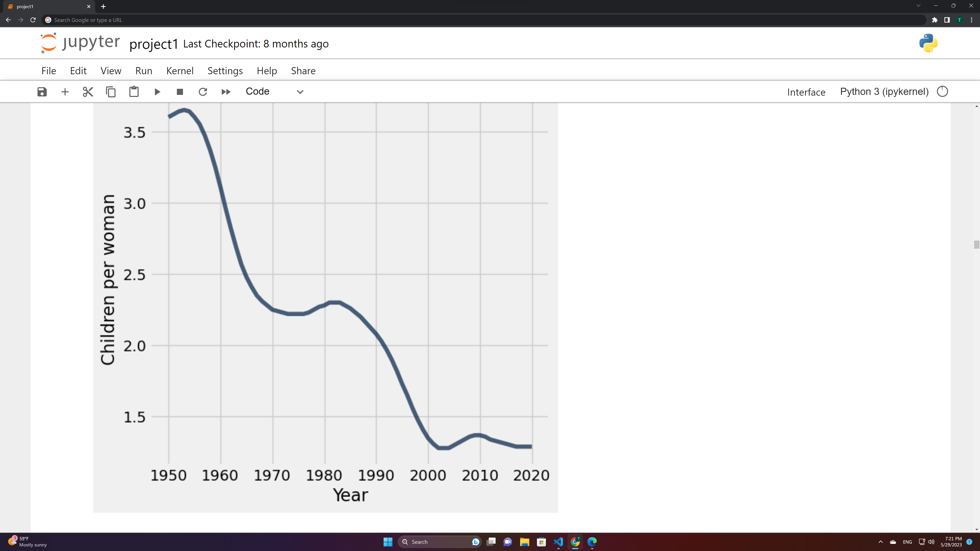Insert a new cell with the plus icon
980x551 pixels.
65,92
